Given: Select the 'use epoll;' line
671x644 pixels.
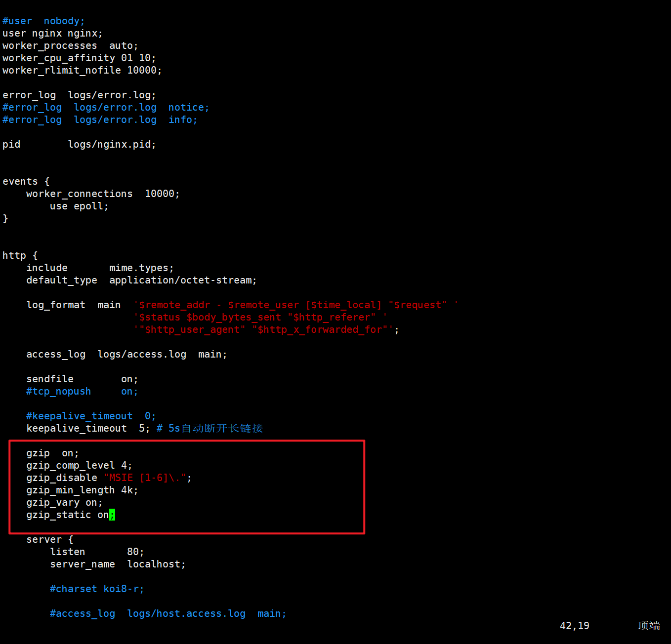Looking at the screenshot, I should tap(79, 206).
